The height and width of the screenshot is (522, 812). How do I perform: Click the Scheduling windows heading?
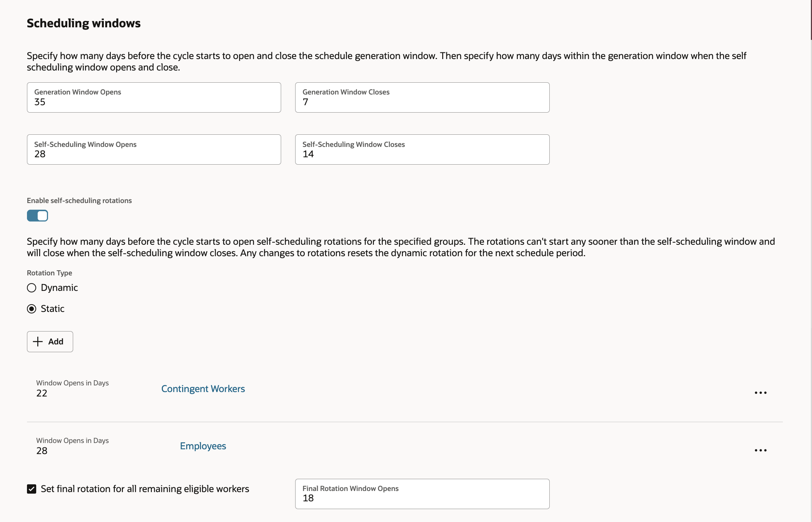coord(83,23)
